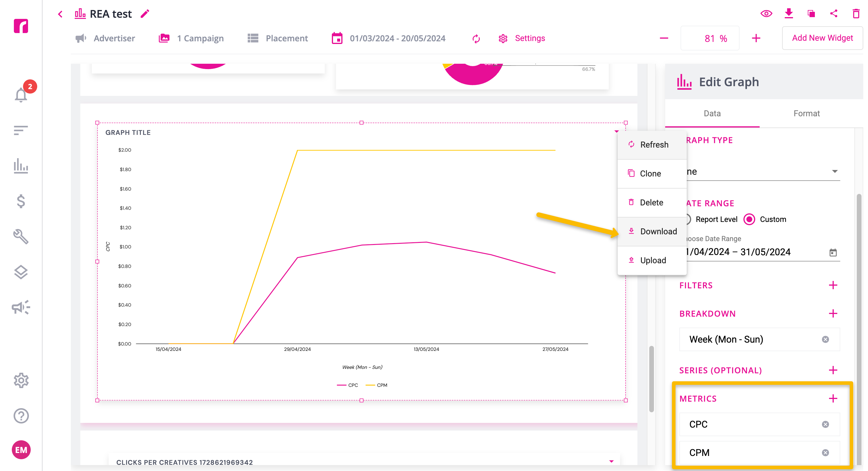Edit report name with pencil icon
The image size is (868, 471).
click(x=145, y=14)
